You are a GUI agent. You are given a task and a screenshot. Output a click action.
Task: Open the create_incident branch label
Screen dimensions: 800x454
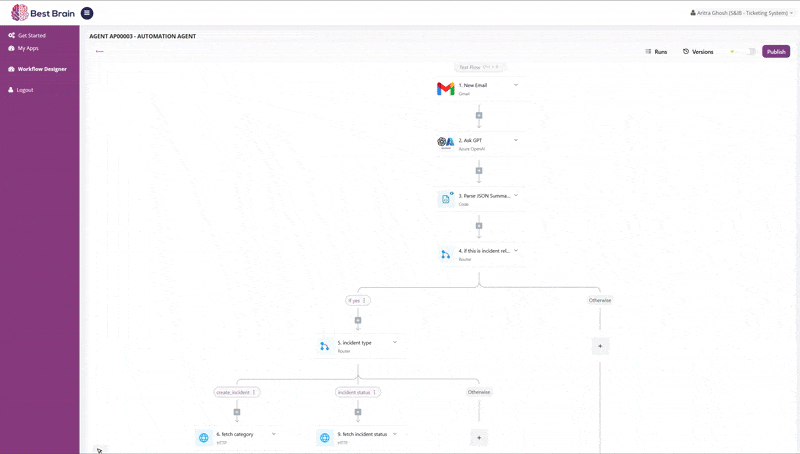click(233, 392)
